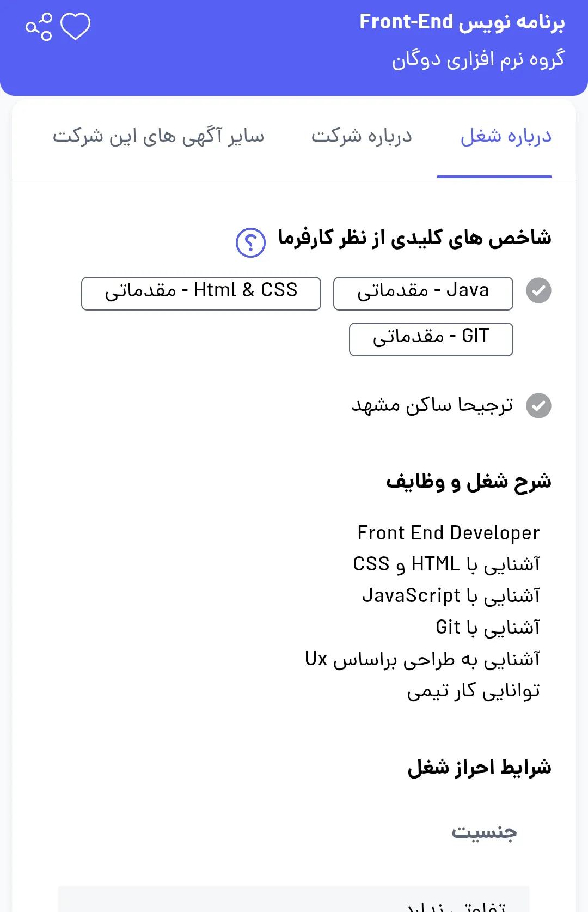Select the GIT - مقدماتی skill chip
588x912 pixels.
click(431, 338)
